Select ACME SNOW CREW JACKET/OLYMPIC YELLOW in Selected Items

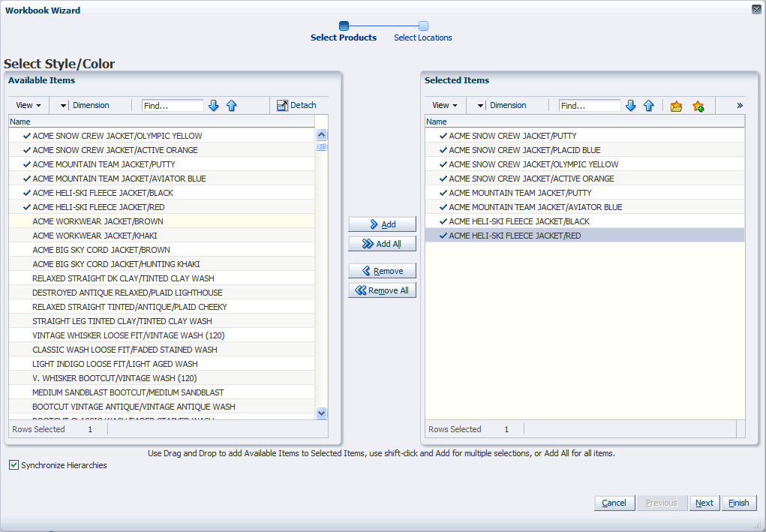pyautogui.click(x=584, y=164)
